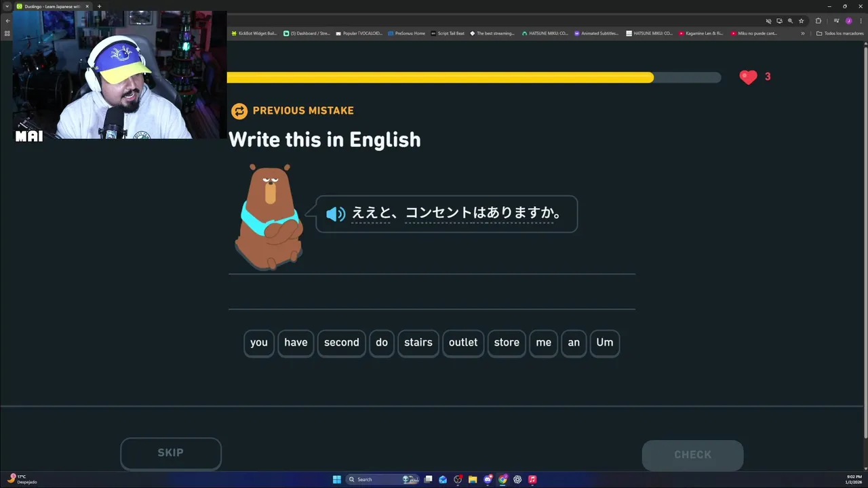Open the PreSonus: Home bookmark
This screenshot has height=488, width=868.
406,33
